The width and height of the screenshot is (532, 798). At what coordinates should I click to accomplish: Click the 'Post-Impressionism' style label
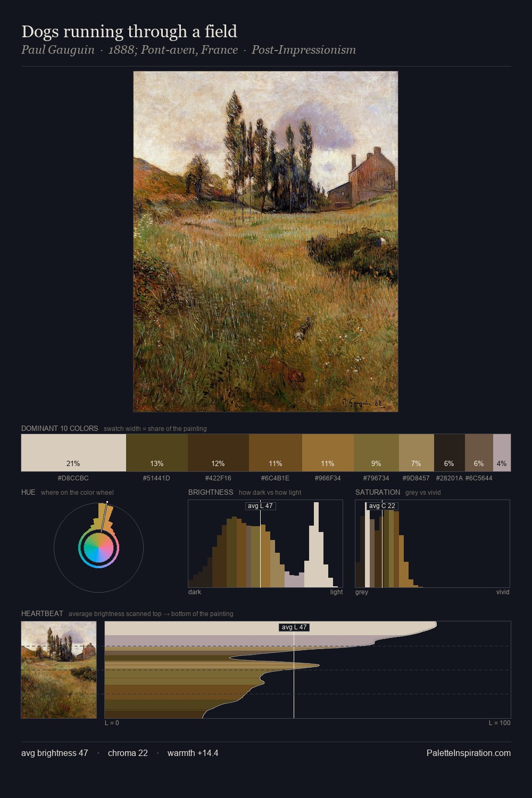pyautogui.click(x=304, y=50)
